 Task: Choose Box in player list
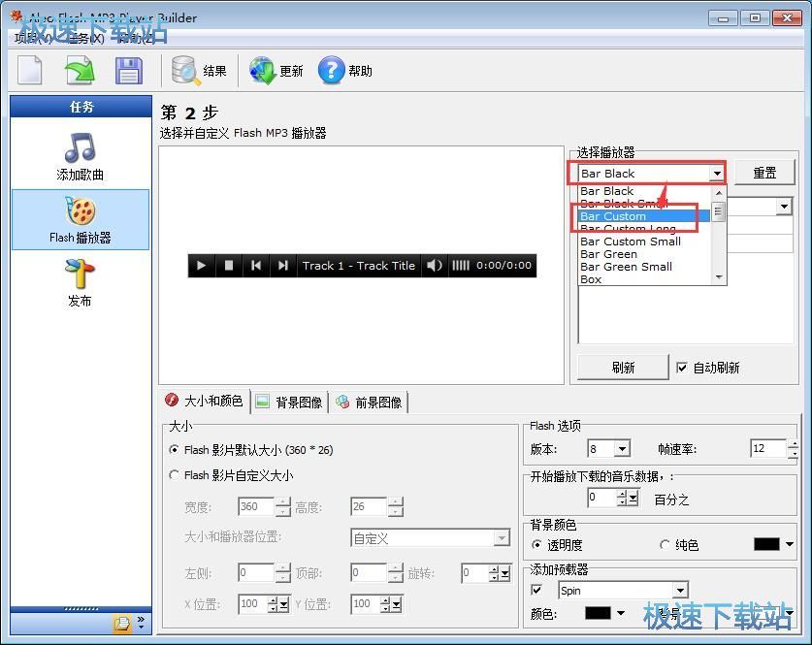tap(644, 279)
